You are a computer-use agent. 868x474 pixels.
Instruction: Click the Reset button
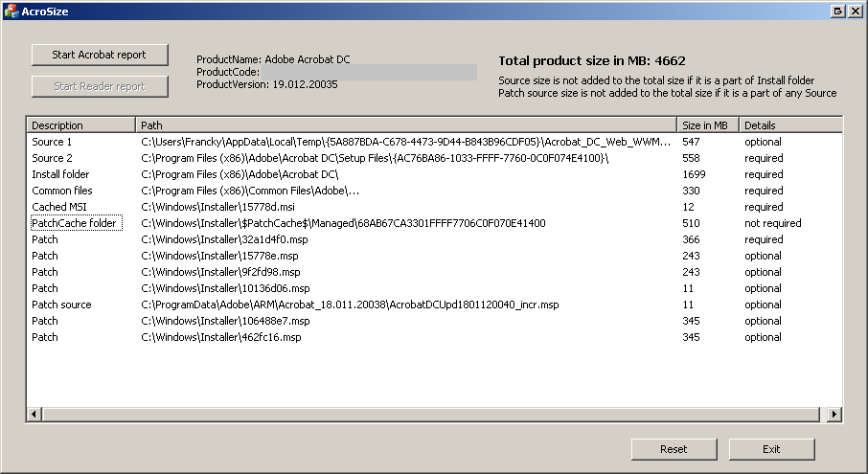tap(674, 449)
